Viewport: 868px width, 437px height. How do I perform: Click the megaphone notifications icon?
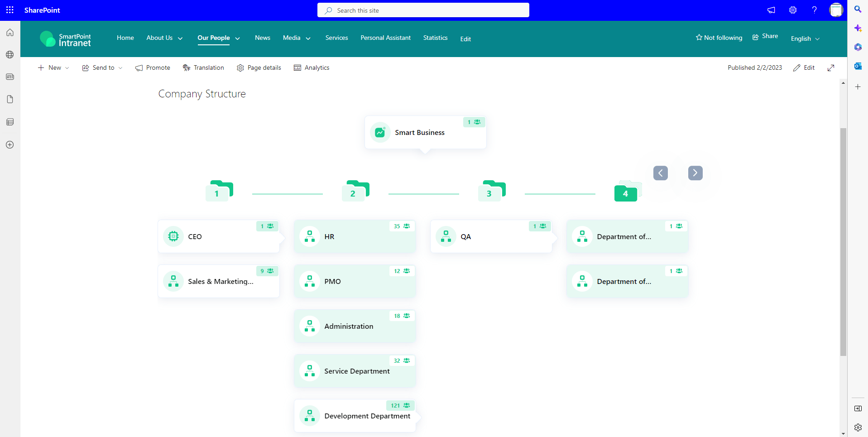pos(771,10)
